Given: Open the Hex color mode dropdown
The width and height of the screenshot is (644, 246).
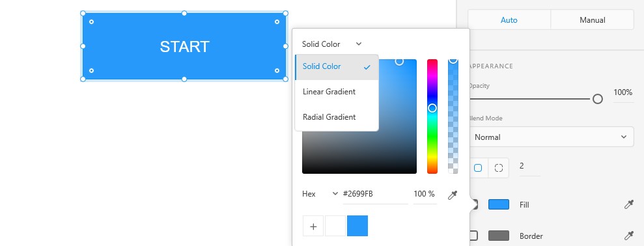Looking at the screenshot, I should click(320, 194).
